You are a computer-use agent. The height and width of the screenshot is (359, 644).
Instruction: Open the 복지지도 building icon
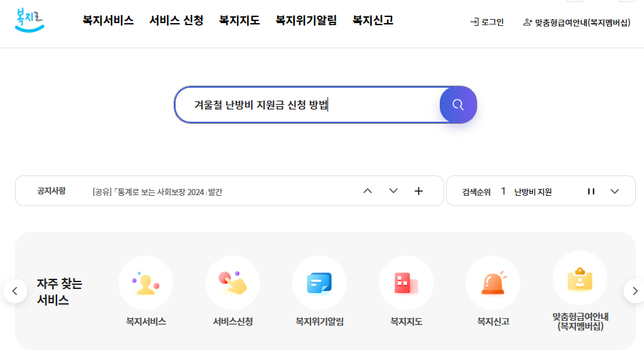click(x=406, y=284)
